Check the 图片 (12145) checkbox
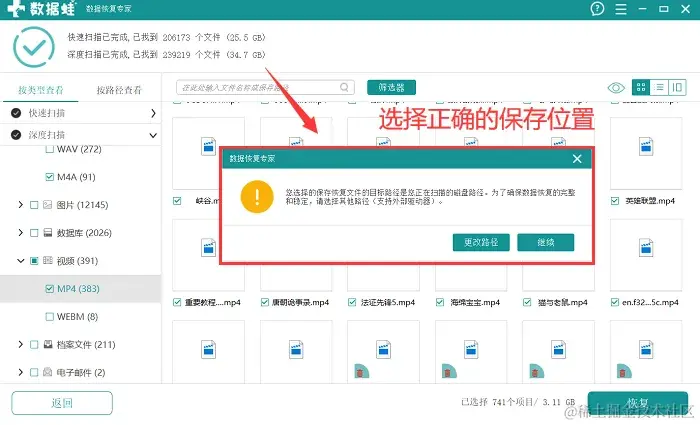 coord(34,205)
